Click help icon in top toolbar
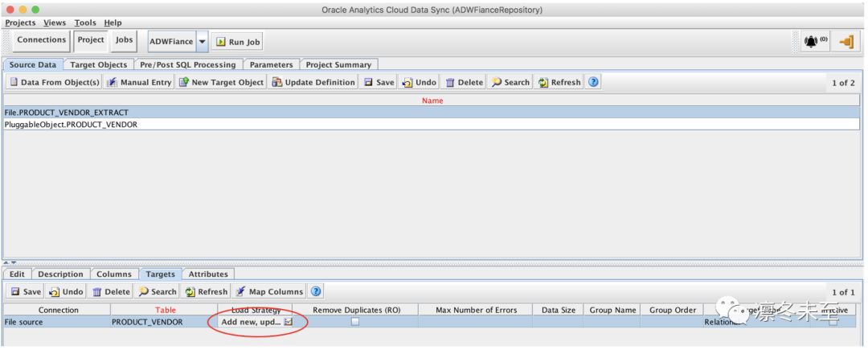This screenshot has height=350, width=868. [x=593, y=82]
